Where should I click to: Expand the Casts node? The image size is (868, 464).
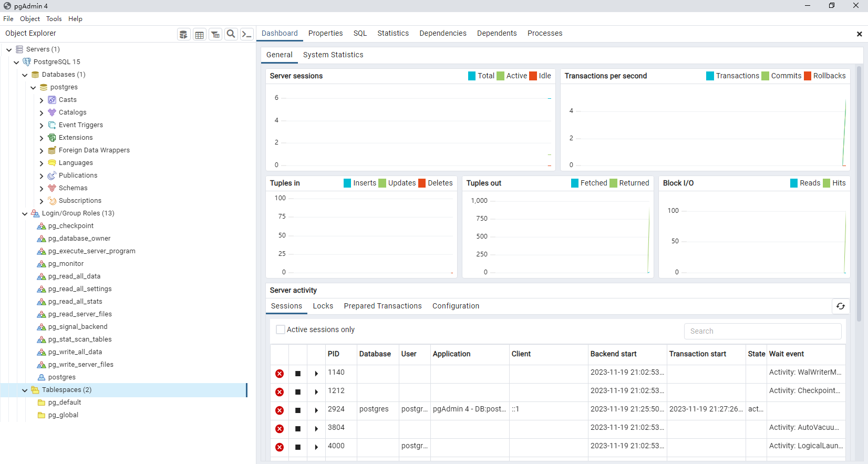click(42, 100)
